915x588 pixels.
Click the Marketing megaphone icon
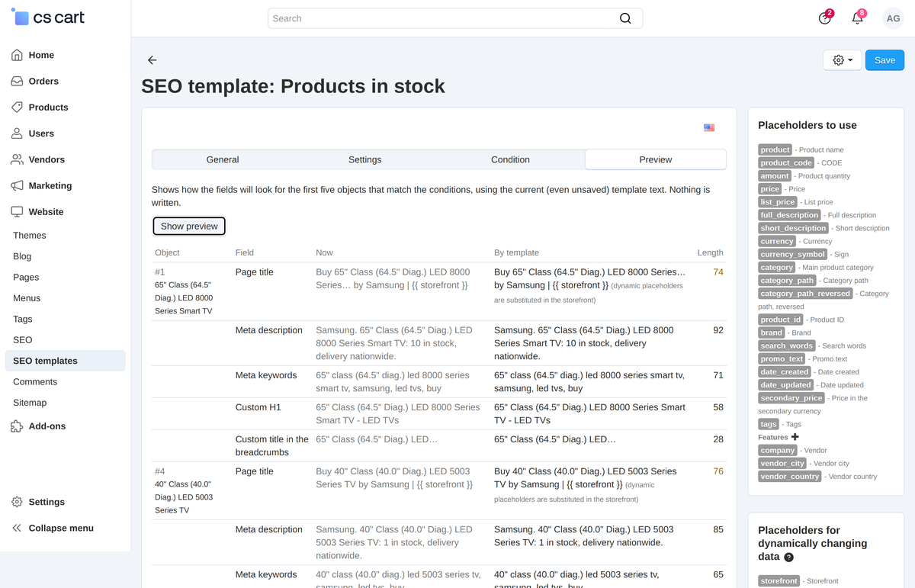pyautogui.click(x=17, y=185)
